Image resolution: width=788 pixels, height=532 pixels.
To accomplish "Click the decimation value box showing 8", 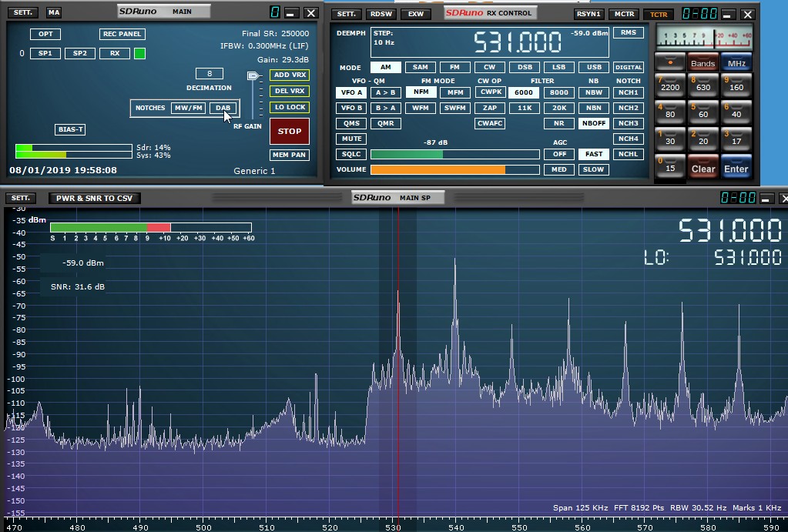I will click(x=210, y=73).
